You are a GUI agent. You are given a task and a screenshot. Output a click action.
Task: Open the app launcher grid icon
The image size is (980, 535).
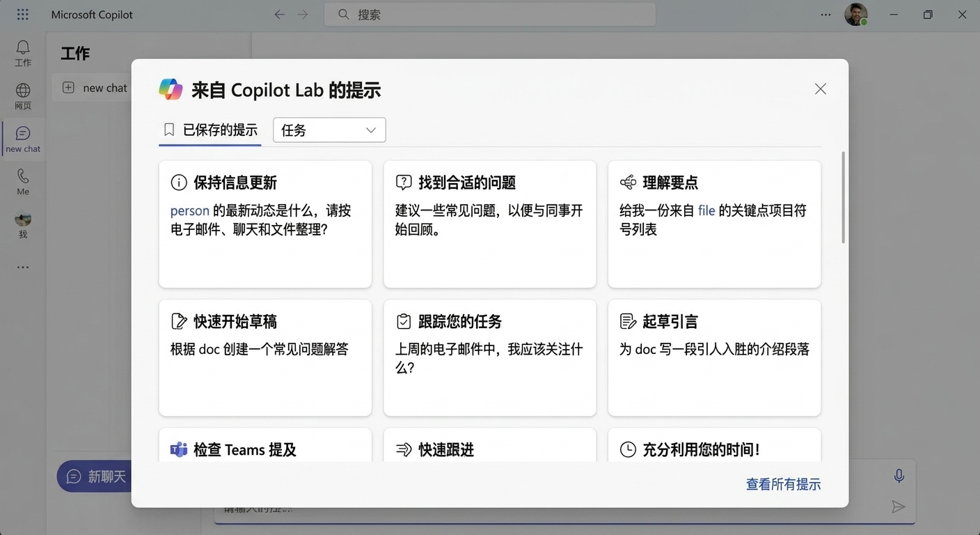click(23, 14)
